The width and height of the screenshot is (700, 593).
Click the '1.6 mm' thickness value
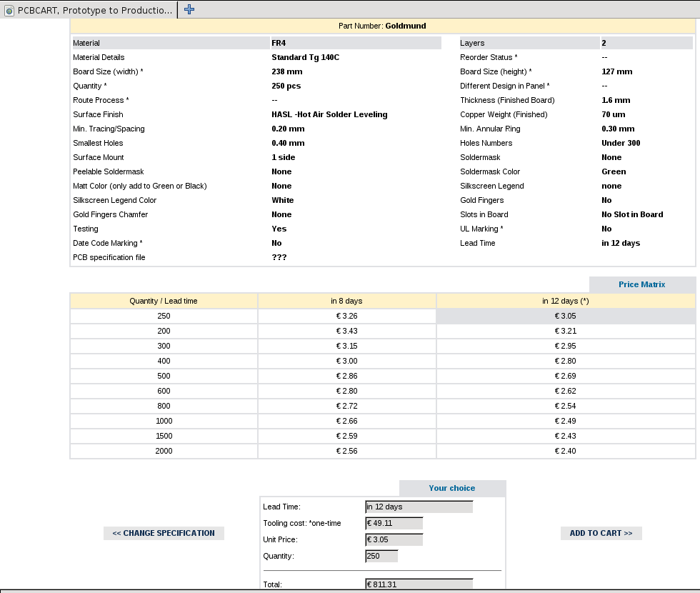pyautogui.click(x=616, y=100)
